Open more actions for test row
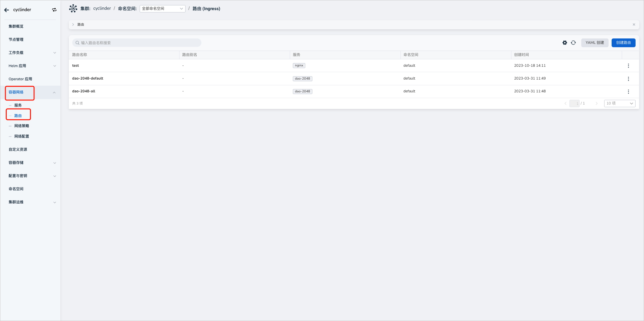The image size is (644, 321). (628, 66)
